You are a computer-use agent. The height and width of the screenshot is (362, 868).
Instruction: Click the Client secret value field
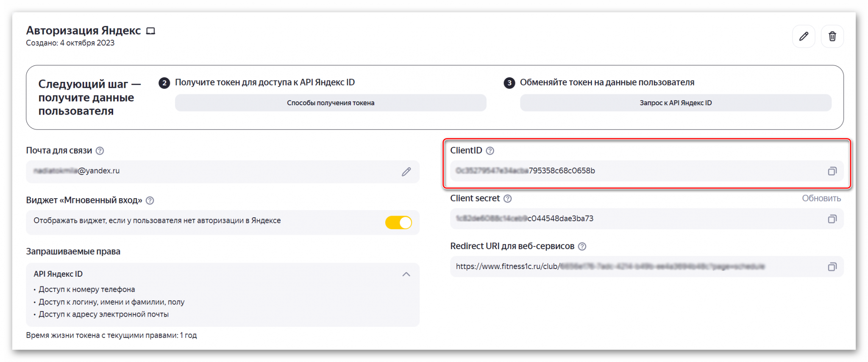point(647,219)
